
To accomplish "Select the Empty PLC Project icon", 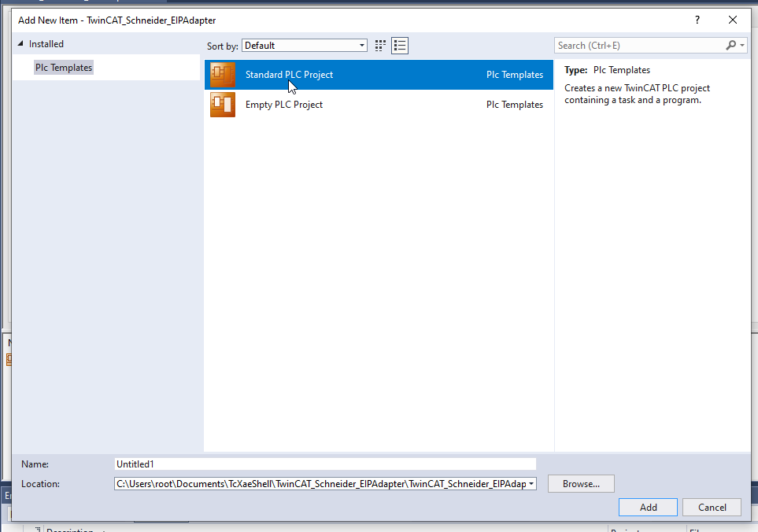I will pyautogui.click(x=223, y=105).
